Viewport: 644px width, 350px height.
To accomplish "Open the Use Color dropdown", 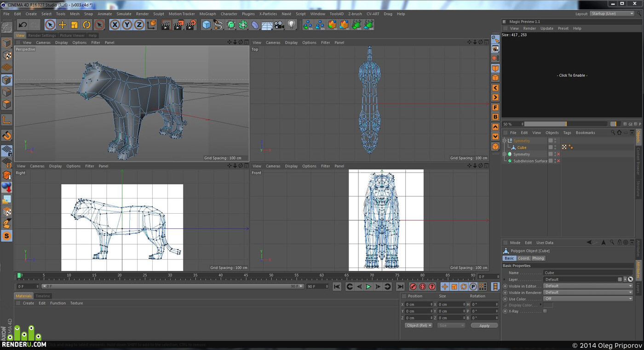I will (588, 299).
